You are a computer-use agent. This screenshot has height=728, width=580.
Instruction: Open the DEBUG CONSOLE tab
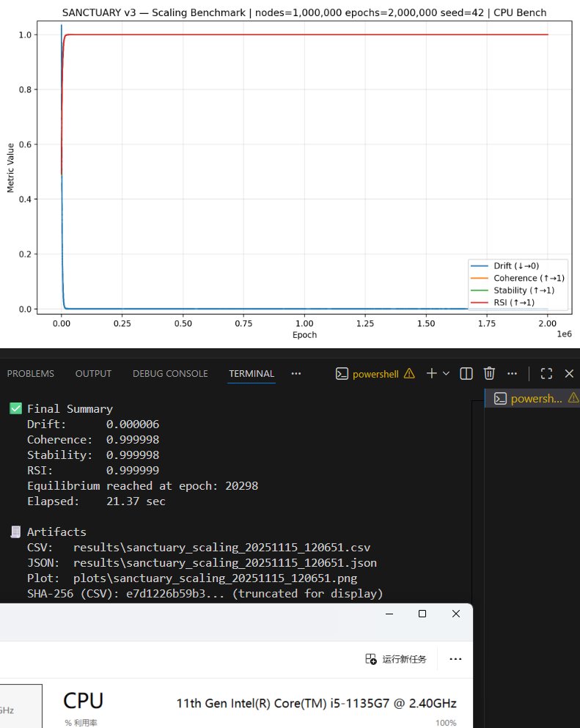pos(170,374)
